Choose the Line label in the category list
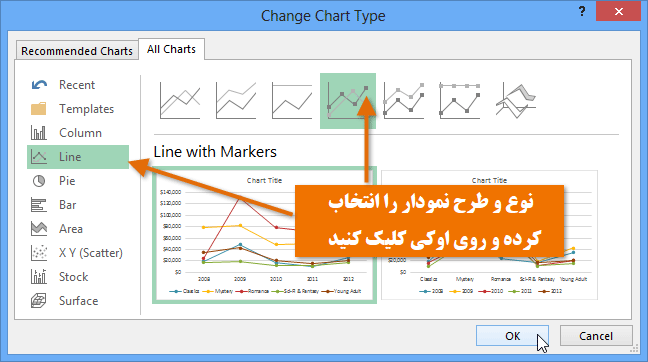The image size is (648, 362). (x=70, y=157)
